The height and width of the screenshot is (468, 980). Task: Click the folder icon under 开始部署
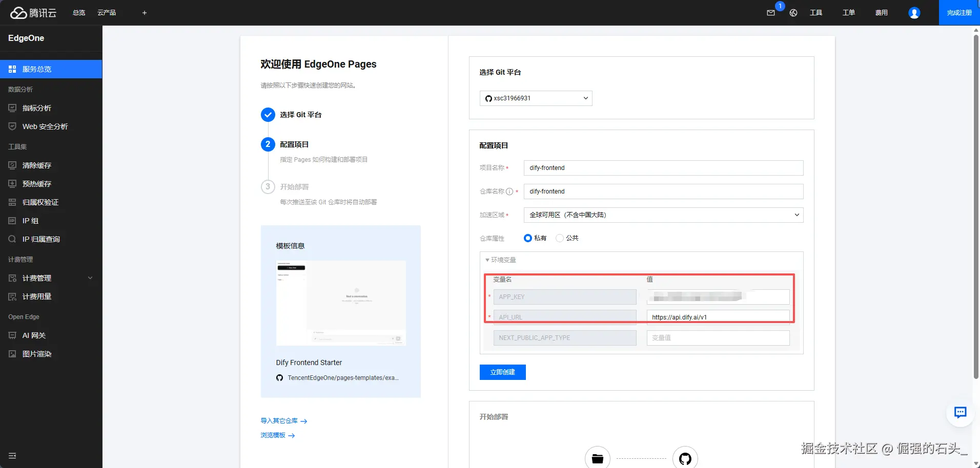click(x=598, y=458)
